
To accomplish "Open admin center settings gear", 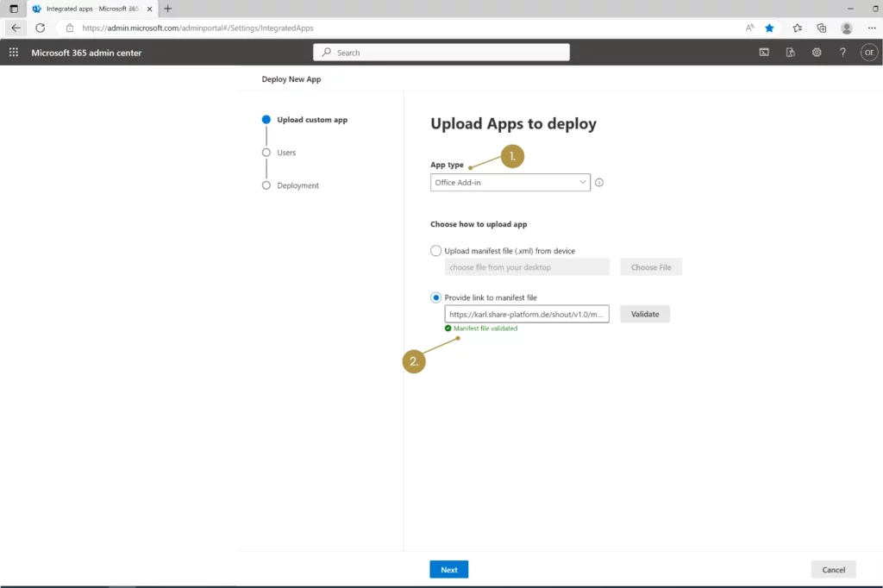I will [x=817, y=53].
